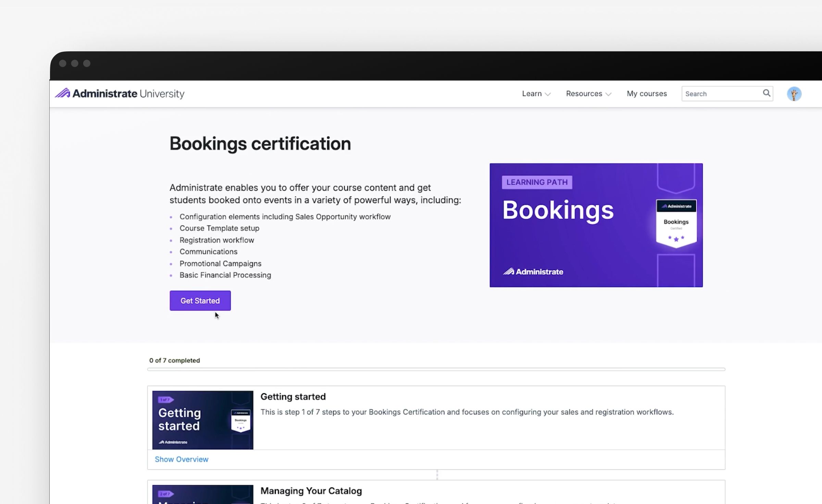Click the 'Promotional Campaigns' bullet
Image resolution: width=822 pixels, height=504 pixels.
(220, 263)
